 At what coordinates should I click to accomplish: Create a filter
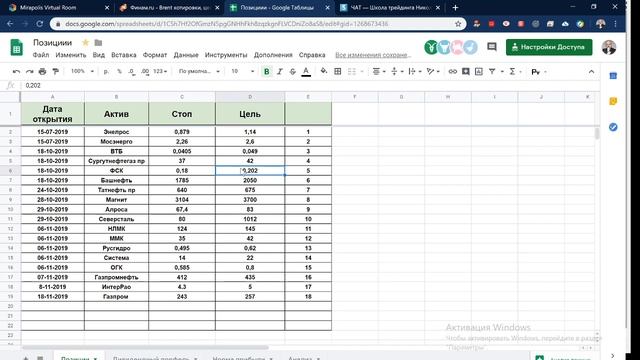[492, 71]
